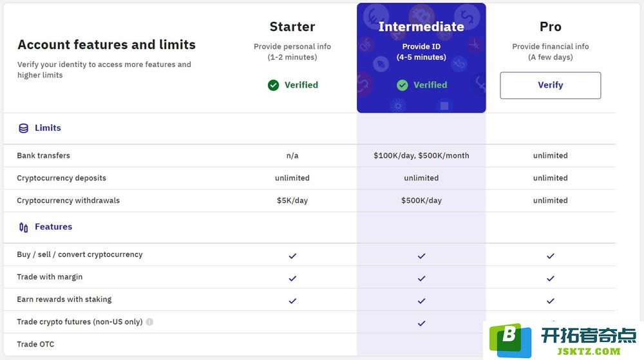
Task: Click the Pro checkmark for Buy / sell / convert
Action: click(551, 256)
